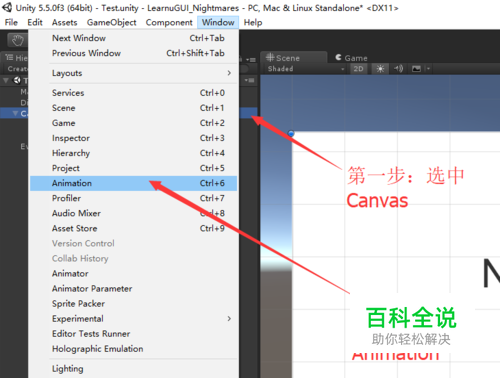Open the Audio Mixer window
The width and height of the screenshot is (500, 378).
(x=133, y=213)
